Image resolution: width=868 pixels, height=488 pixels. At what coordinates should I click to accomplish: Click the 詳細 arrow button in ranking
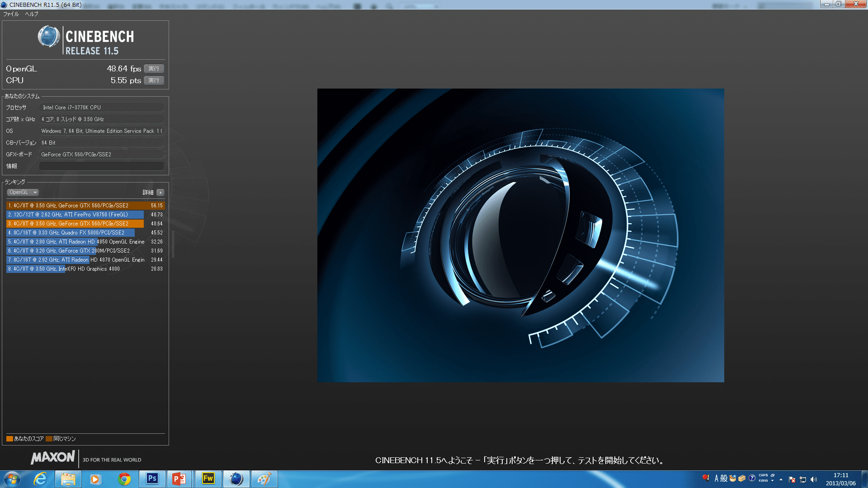point(160,192)
